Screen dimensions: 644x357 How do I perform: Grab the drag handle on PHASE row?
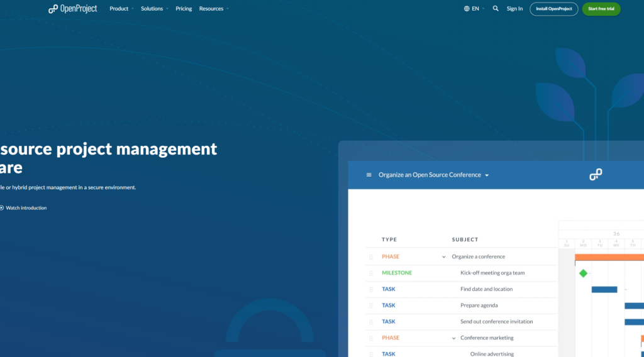point(371,256)
